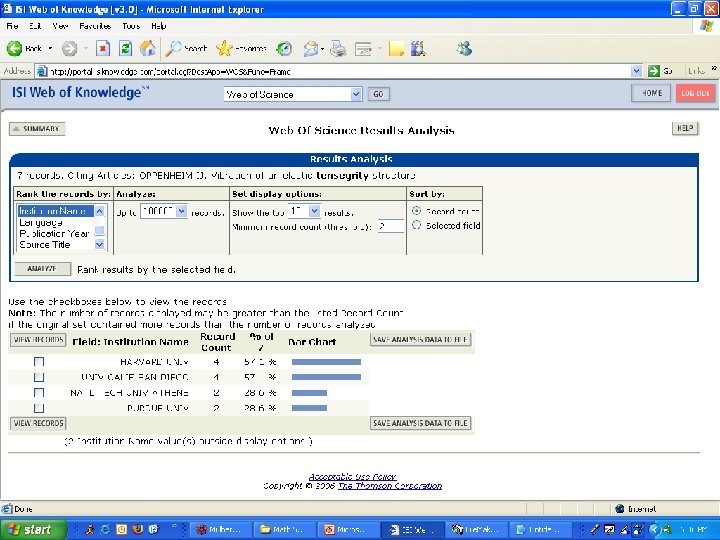Select the Selected field radio button
Screen dimensions: 720x540
tap(416, 225)
